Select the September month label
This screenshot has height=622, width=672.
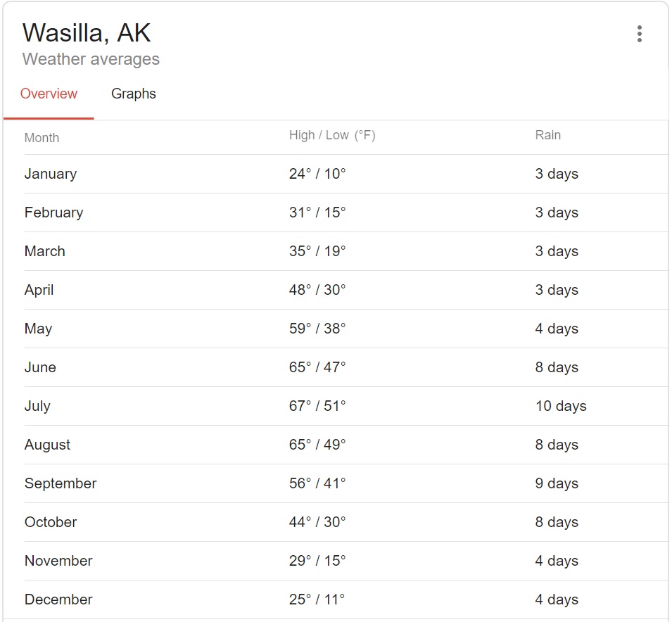coord(61,483)
